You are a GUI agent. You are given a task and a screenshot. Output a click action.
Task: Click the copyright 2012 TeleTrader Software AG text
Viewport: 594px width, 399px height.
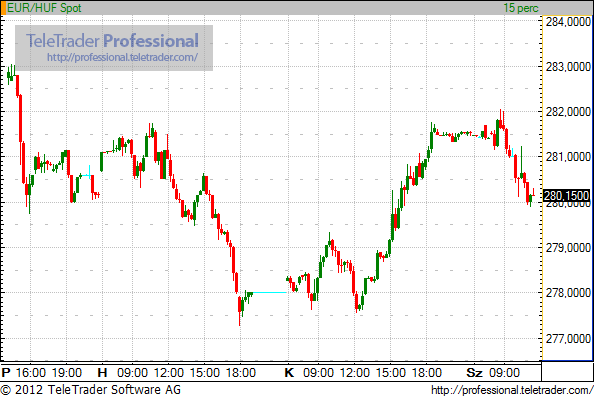pyautogui.click(x=91, y=390)
